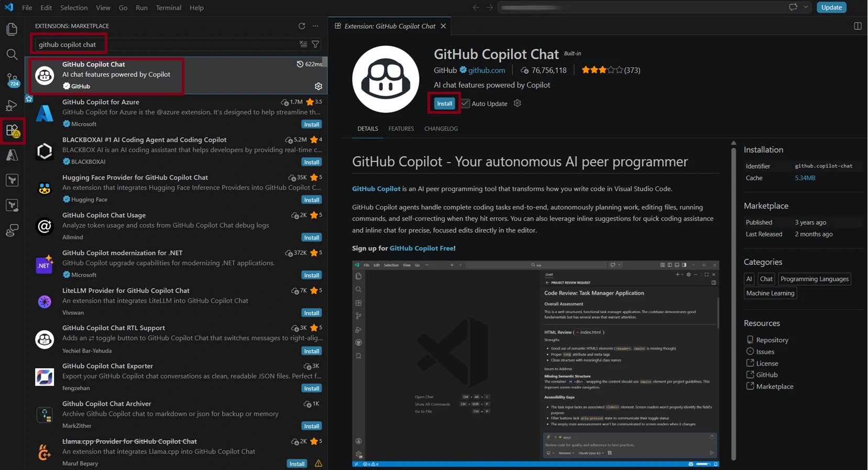Open the Explorer view in activity bar
Image resolution: width=868 pixels, height=470 pixels.
(x=12, y=29)
